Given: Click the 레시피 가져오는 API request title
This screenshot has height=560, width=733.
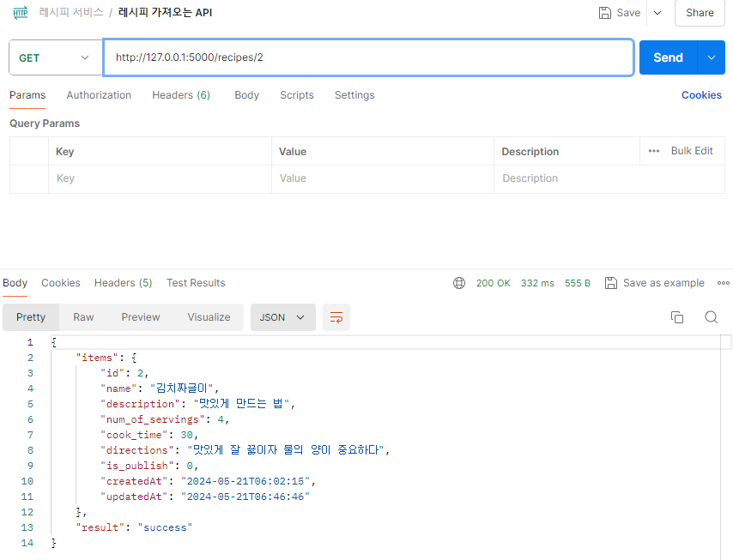Looking at the screenshot, I should (165, 13).
